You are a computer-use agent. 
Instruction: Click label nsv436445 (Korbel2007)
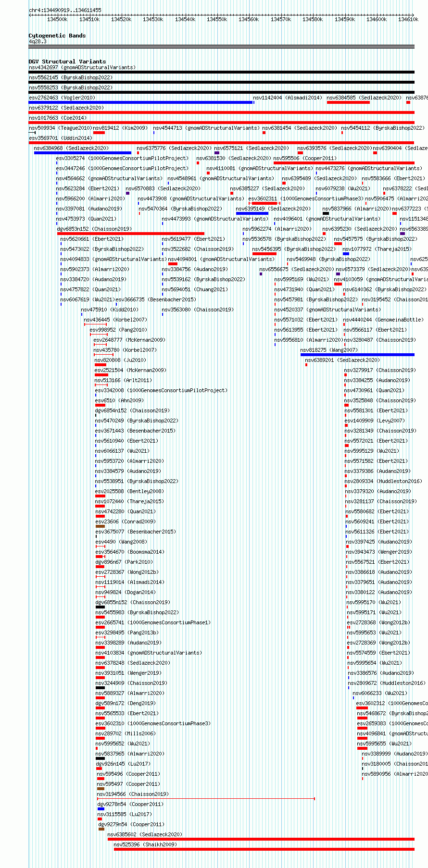point(115,320)
